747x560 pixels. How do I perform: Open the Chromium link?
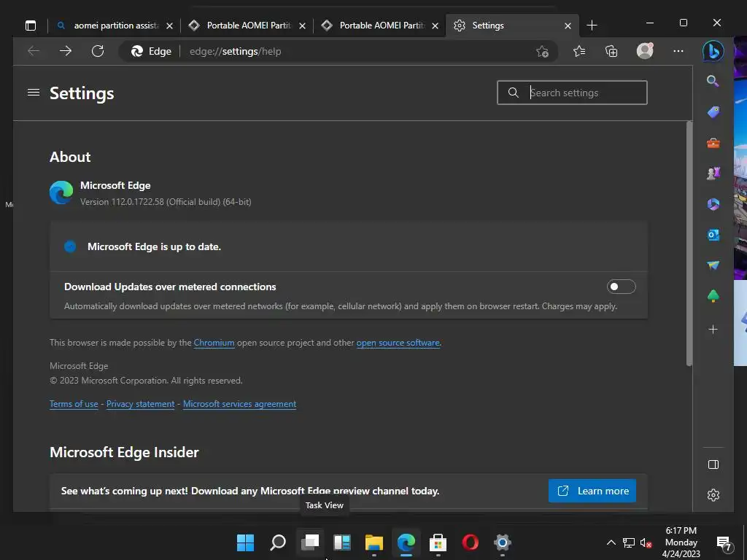click(x=214, y=343)
